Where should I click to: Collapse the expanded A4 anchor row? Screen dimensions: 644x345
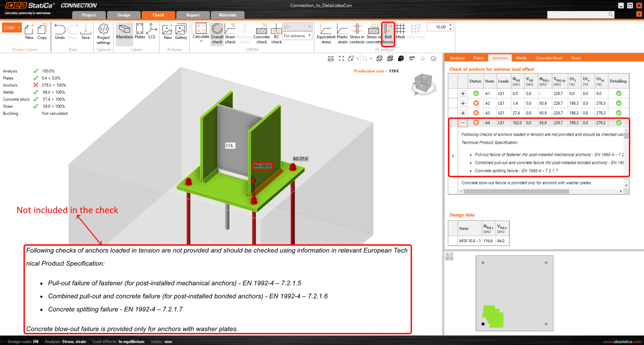(x=463, y=122)
